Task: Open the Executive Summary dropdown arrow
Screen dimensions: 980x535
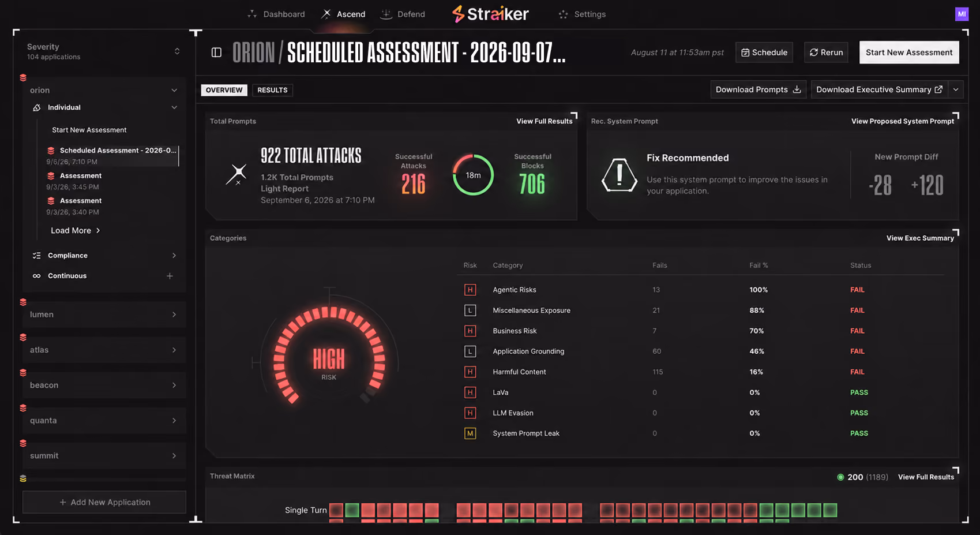Action: pos(956,89)
